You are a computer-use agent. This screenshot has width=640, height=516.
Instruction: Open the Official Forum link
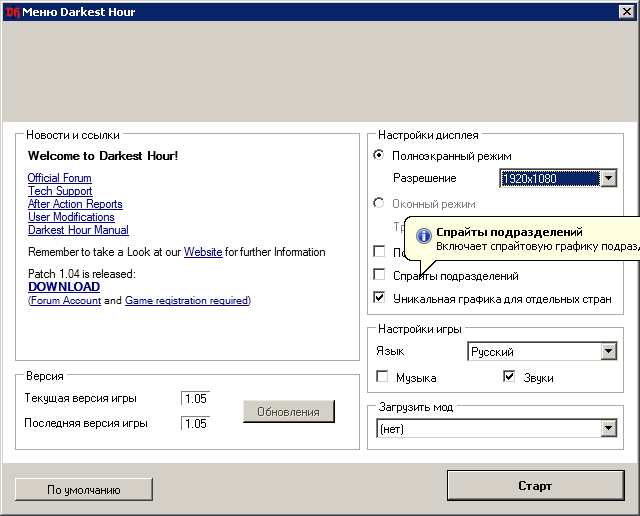coord(59,178)
